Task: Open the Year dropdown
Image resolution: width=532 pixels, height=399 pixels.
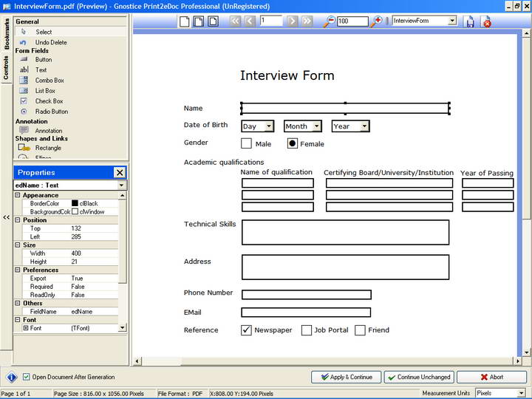Action: pos(364,126)
